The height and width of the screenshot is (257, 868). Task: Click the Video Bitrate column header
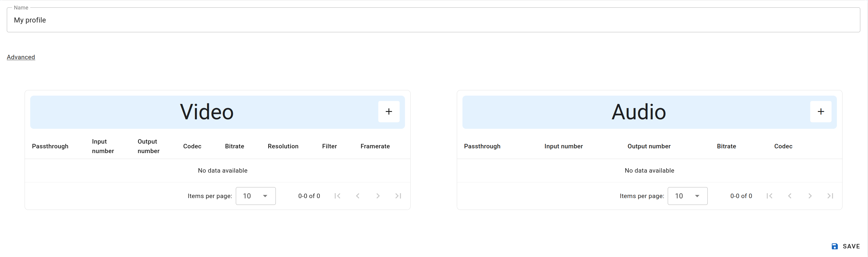[x=235, y=146]
